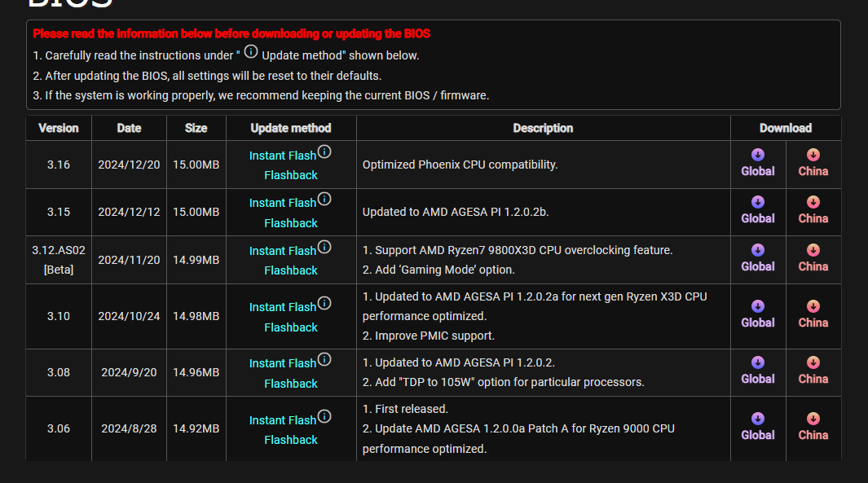Download China BIOS version 3.16
Viewport: 868px width, 483px height.
click(x=813, y=163)
